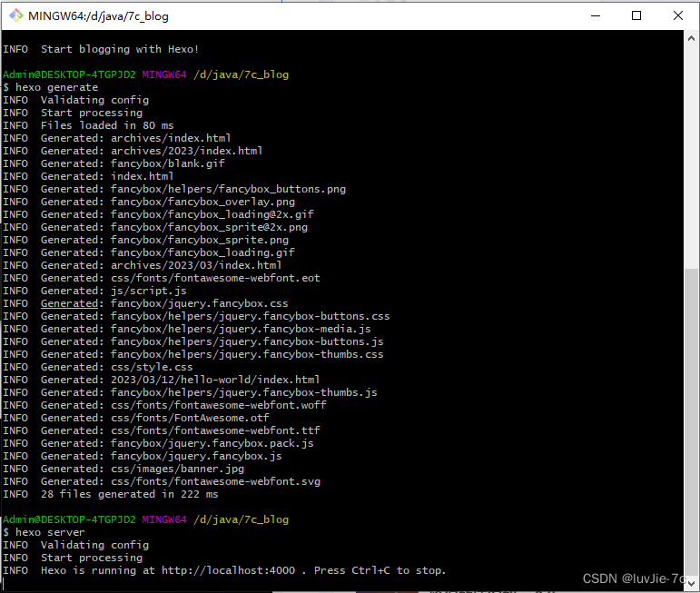The width and height of the screenshot is (700, 593).
Task: Click 'css/images/banner.jpg' output line
Action: [x=123, y=469]
